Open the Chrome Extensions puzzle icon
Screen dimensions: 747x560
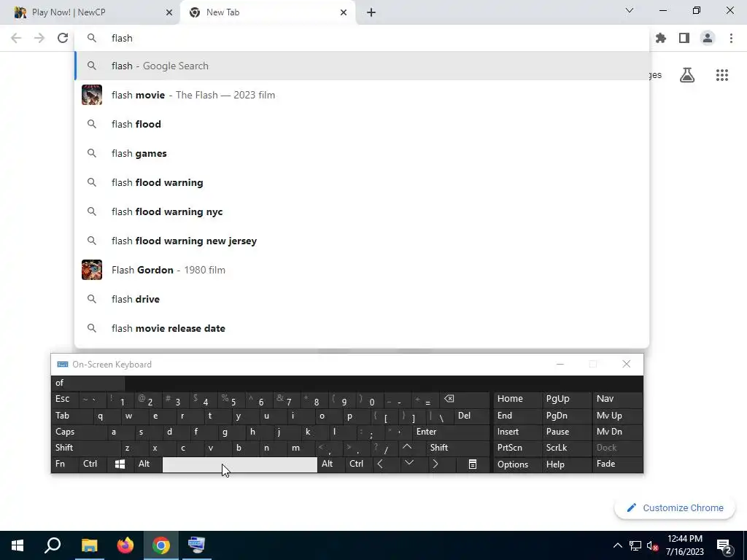coord(661,38)
